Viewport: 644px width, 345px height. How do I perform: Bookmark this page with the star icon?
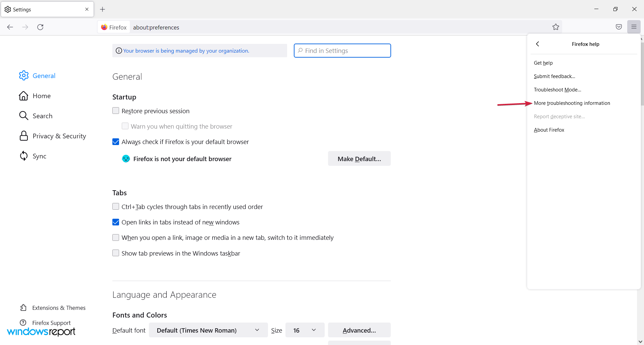(x=556, y=27)
